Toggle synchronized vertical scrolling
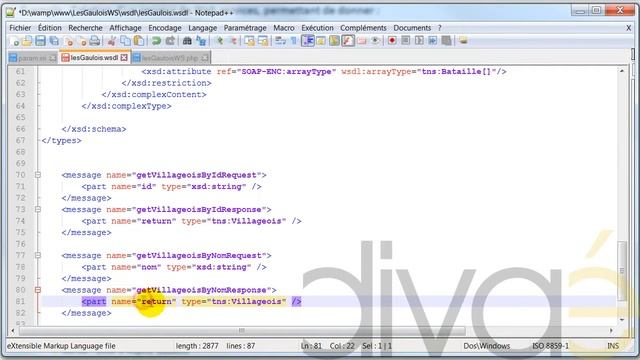 pos(250,40)
